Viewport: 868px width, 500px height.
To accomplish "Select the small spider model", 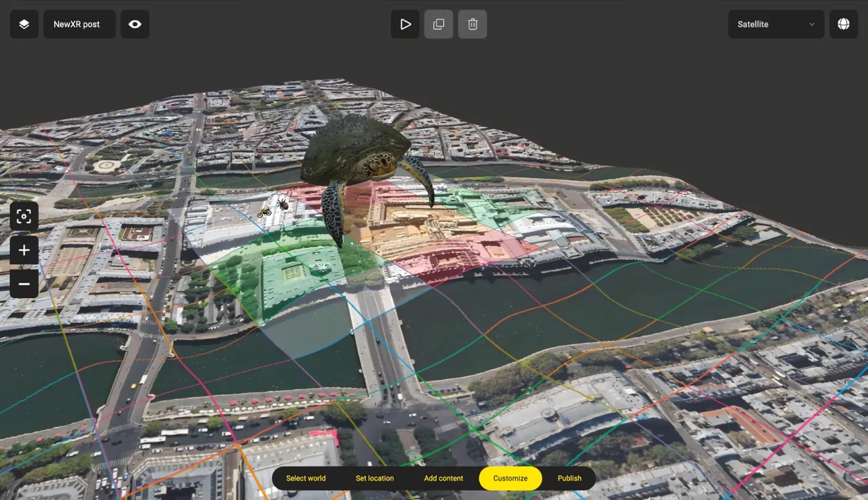I will tap(283, 203).
